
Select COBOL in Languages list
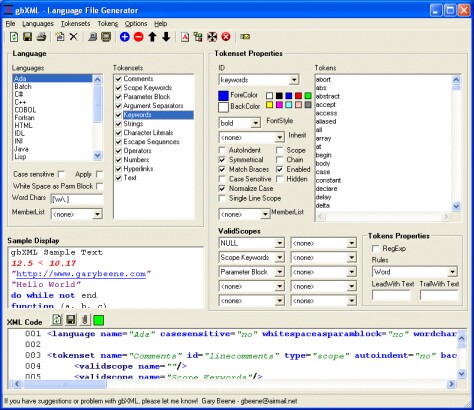[53, 110]
